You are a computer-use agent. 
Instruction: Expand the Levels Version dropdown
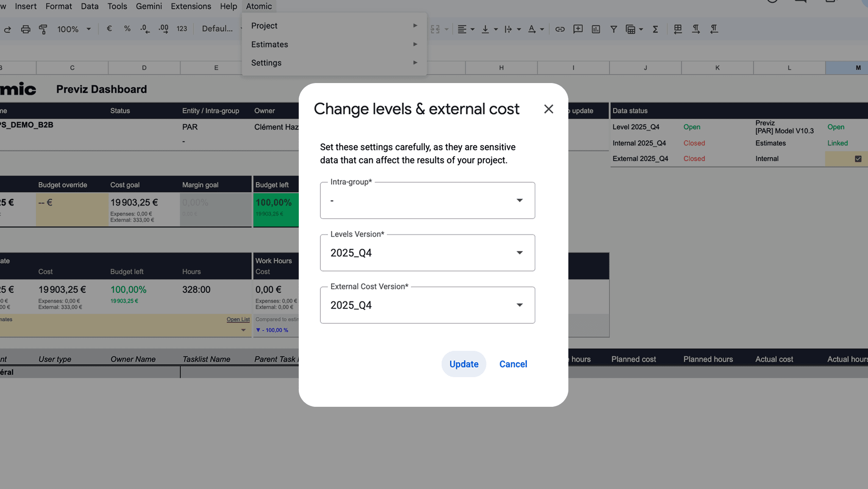(x=427, y=253)
